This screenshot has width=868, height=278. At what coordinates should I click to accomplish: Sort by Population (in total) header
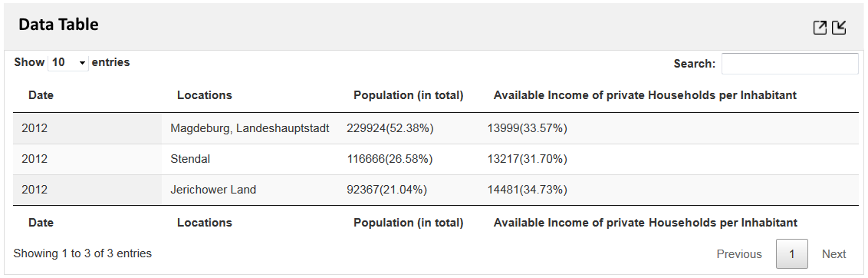click(409, 95)
